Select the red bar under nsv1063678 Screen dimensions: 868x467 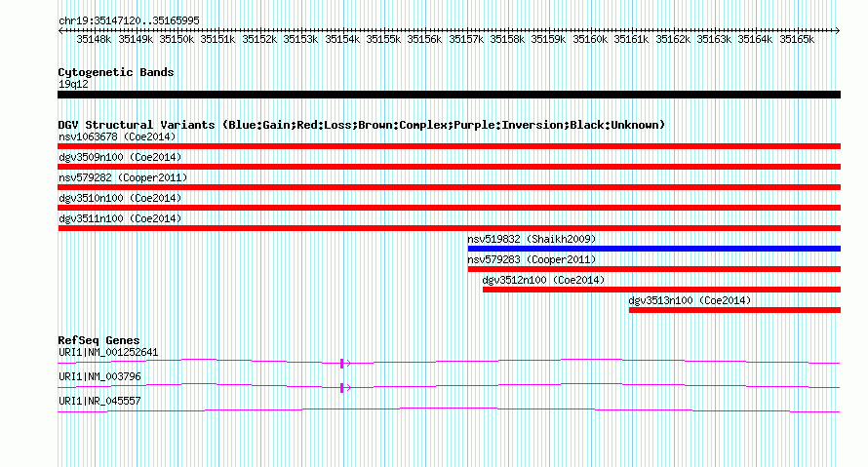point(449,146)
